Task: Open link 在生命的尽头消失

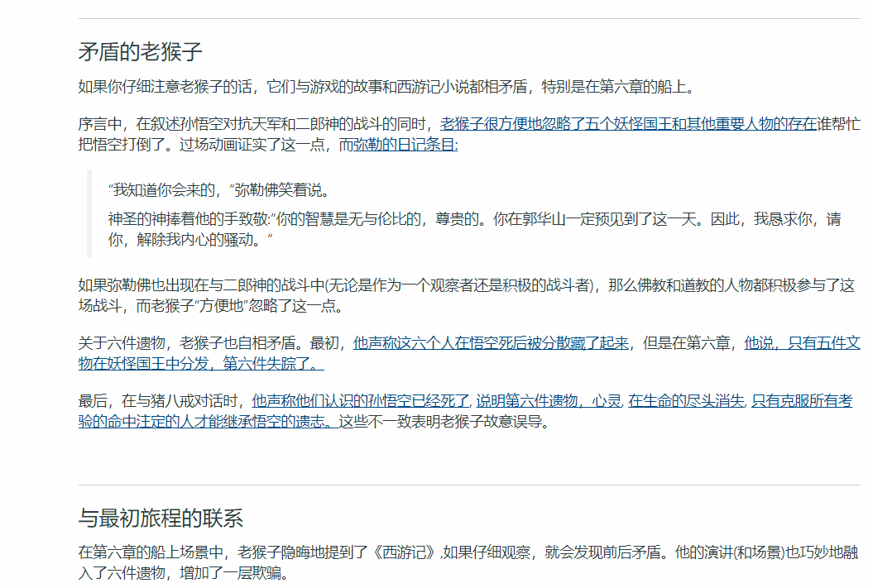Action: pos(686,401)
